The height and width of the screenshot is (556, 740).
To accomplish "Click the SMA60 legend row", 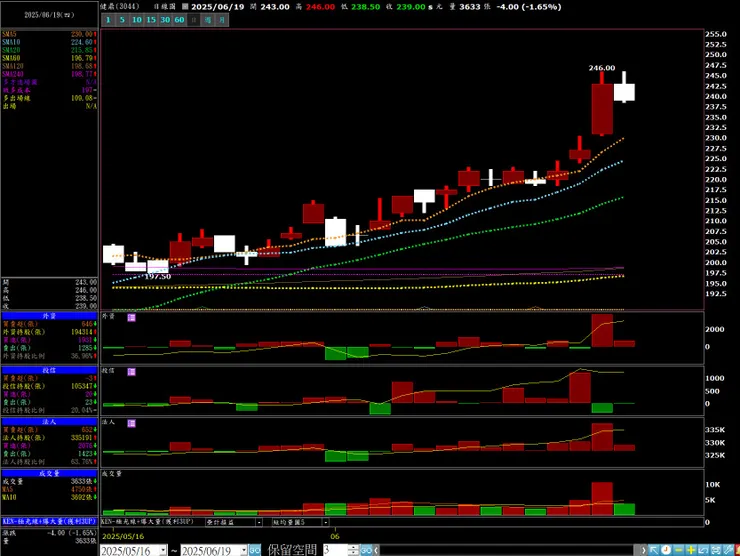I will click(x=49, y=58).
